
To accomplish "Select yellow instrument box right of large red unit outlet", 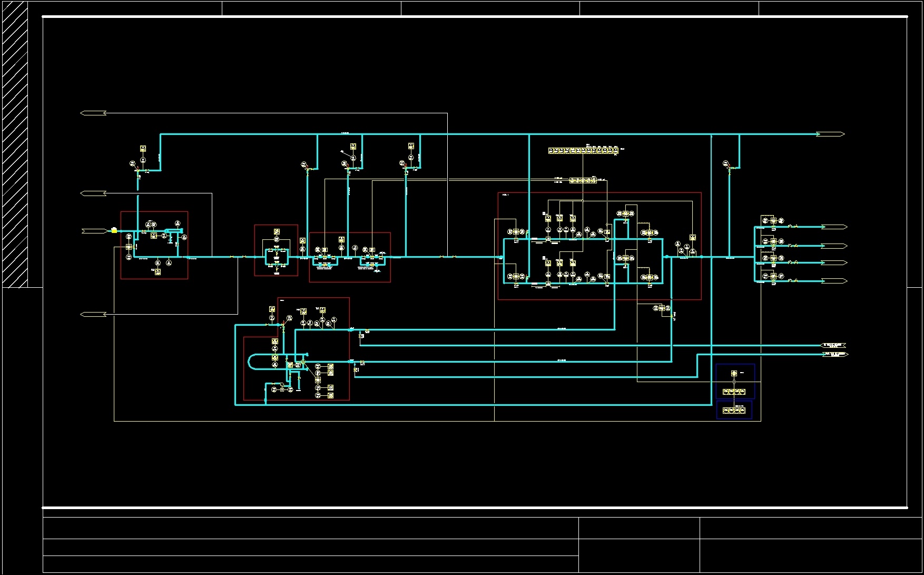I will 692,238.
